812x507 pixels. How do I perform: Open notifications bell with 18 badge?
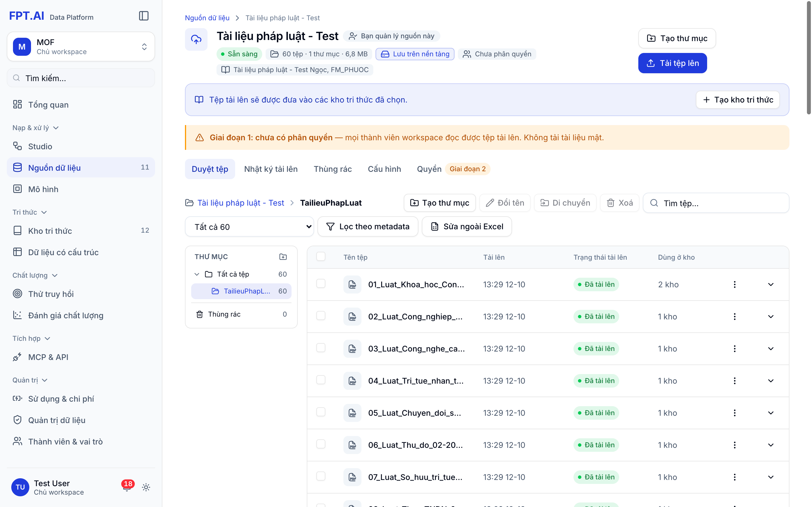click(127, 487)
